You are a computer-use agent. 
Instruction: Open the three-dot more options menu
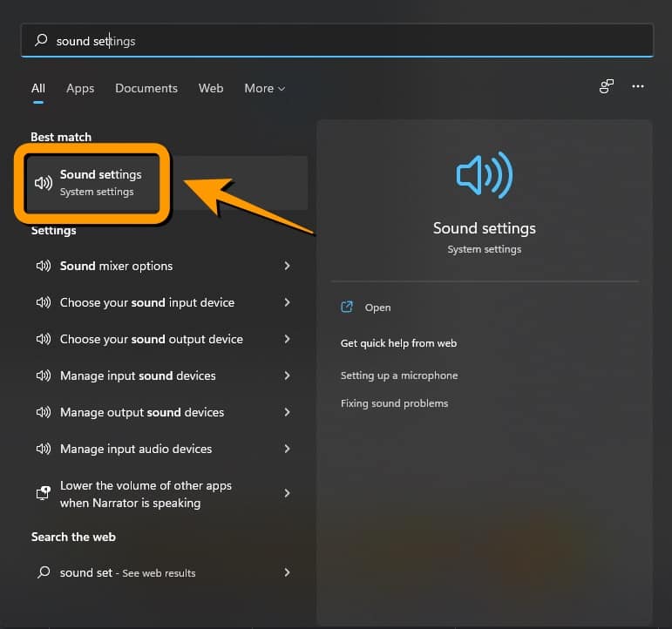[x=638, y=87]
